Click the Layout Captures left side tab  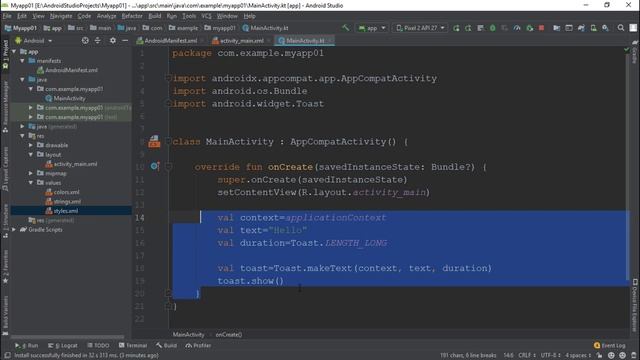[x=5, y=169]
